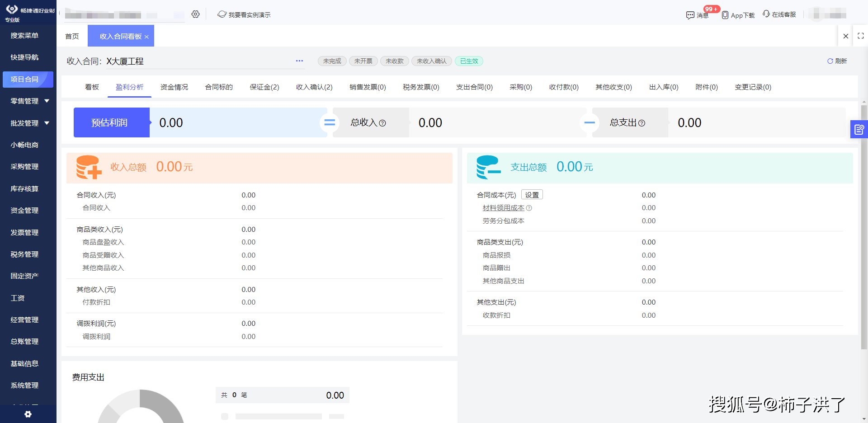This screenshot has height=423, width=868.
Task: Switch to the 资金情况 tab
Action: 174,87
